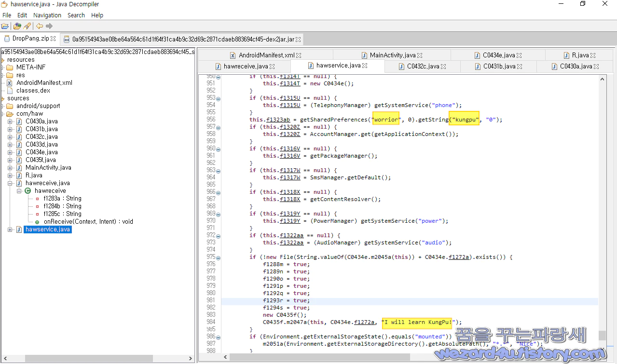Collapse code fold at line 953

coord(218,98)
